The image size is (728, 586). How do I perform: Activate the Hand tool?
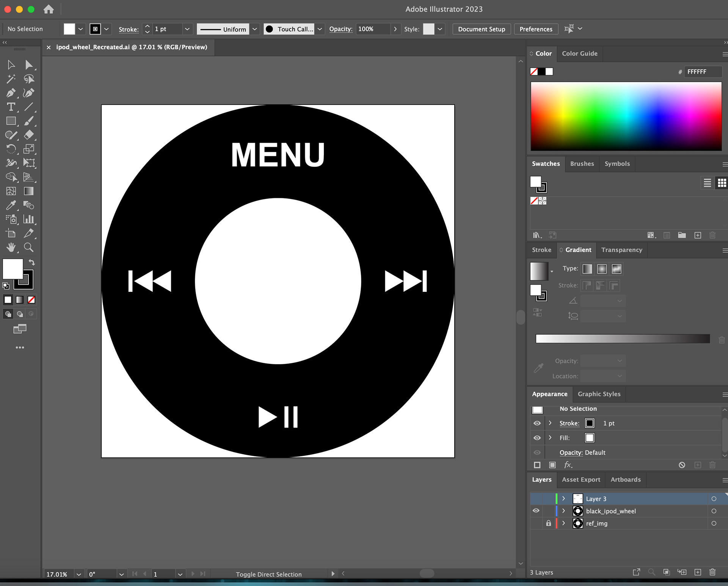[11, 247]
